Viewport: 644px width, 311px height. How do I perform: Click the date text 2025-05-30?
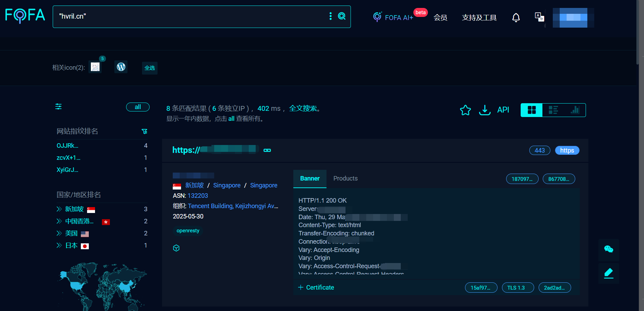tap(188, 216)
